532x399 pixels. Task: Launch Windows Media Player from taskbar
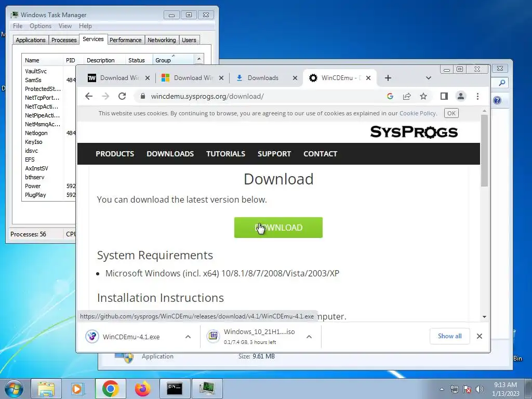pos(78,389)
